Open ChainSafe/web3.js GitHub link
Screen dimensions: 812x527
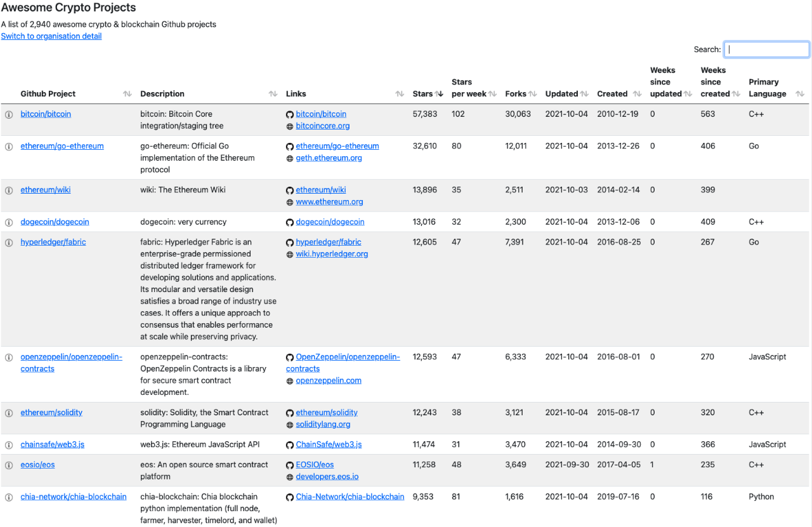click(329, 444)
